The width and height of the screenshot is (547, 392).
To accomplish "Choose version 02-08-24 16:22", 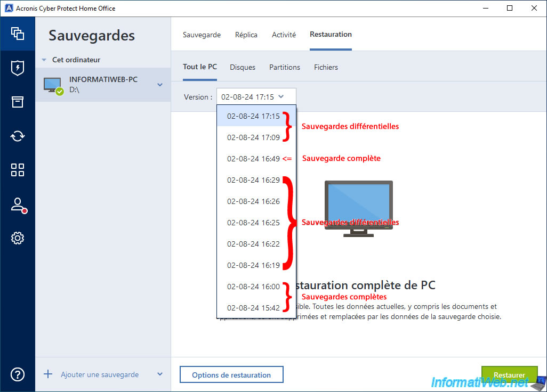I will [x=256, y=243].
